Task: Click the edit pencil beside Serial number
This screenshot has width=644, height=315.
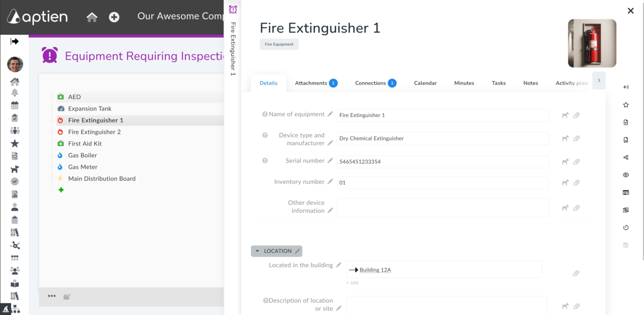Action: 331,161
